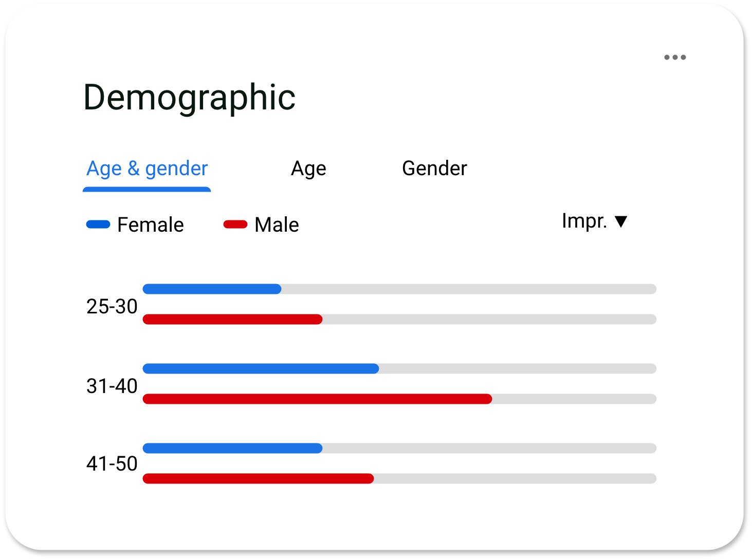
Task: Click the red Male bar for 25-30
Action: 232,320
